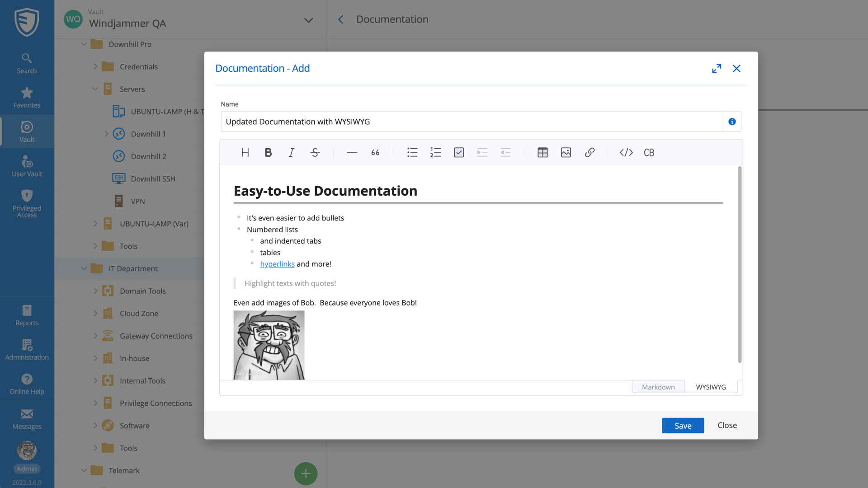Apply heading formatting

[245, 152]
